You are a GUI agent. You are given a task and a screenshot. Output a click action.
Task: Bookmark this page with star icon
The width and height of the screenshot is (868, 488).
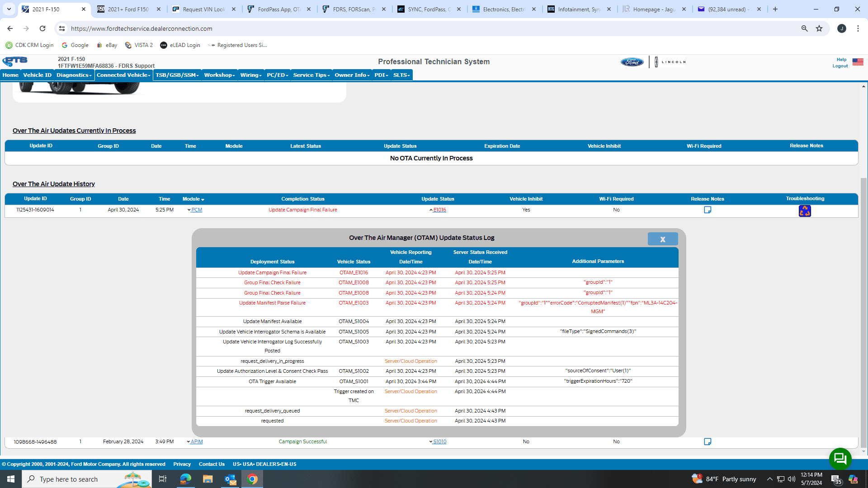click(x=819, y=28)
